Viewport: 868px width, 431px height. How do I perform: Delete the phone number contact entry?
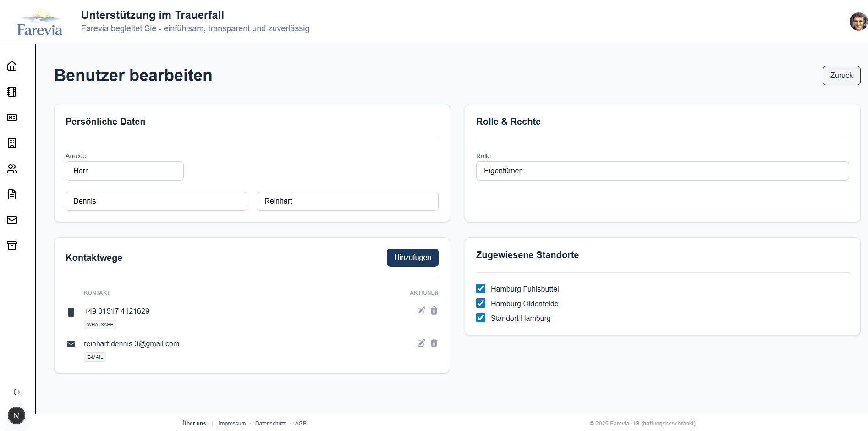pos(434,310)
